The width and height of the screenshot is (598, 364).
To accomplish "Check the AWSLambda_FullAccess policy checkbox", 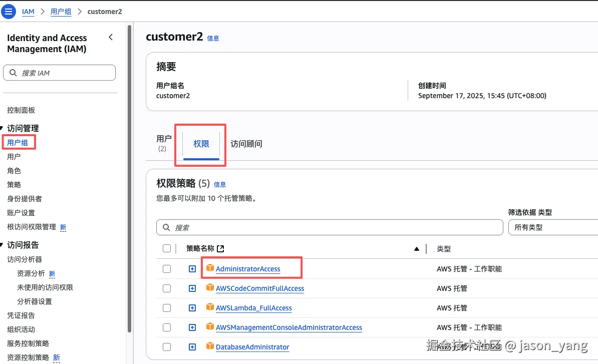I will click(167, 307).
